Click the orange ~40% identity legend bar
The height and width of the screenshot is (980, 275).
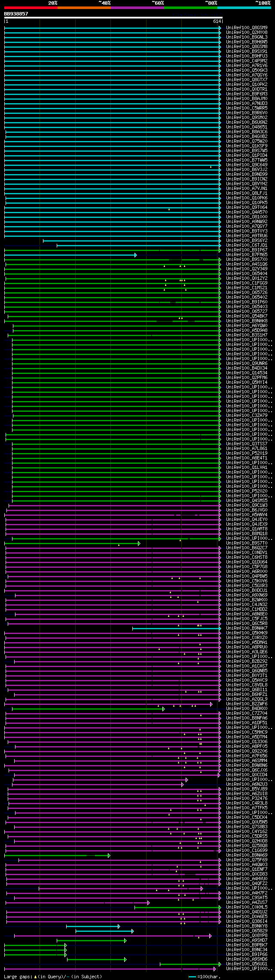coord(84,8)
